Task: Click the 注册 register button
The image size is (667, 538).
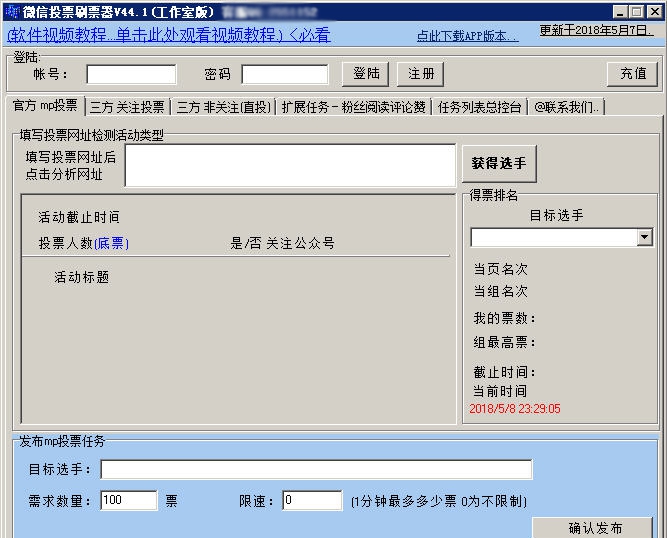Action: click(x=421, y=74)
